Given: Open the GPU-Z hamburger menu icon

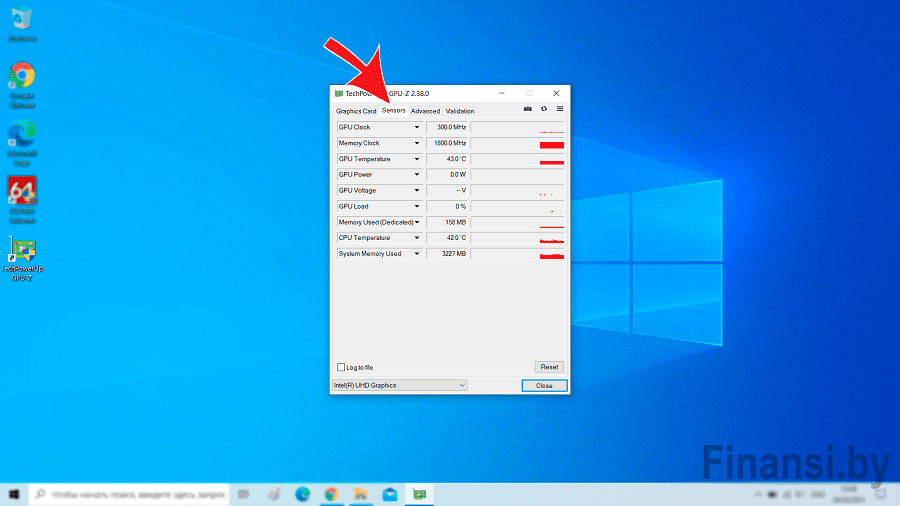Looking at the screenshot, I should click(x=560, y=109).
